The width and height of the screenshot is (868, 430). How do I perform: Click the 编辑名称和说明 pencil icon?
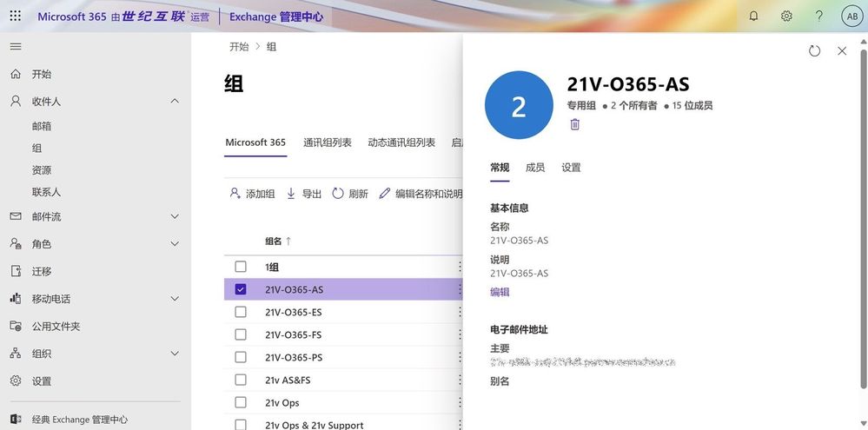coord(385,193)
